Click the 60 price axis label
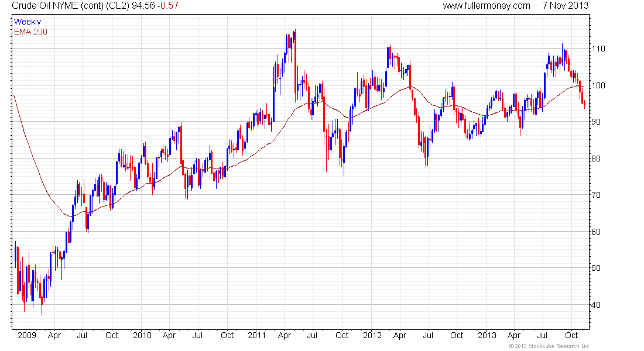This screenshot has height=351, width=644. pyautogui.click(x=596, y=232)
